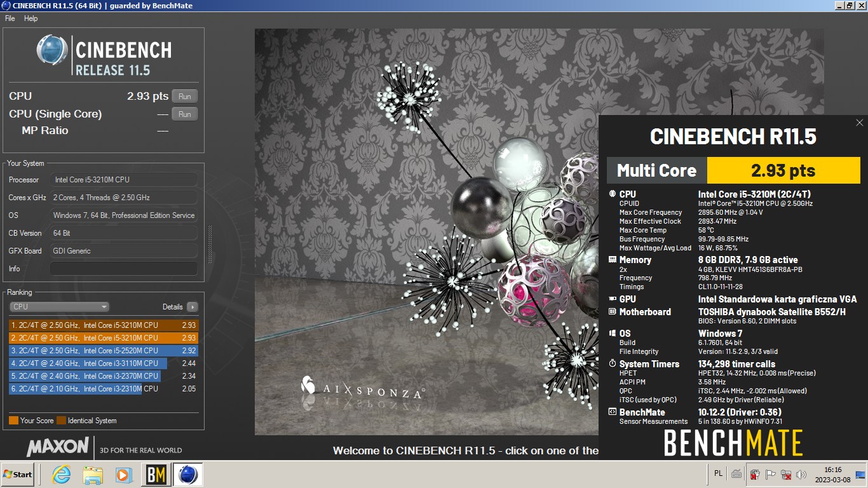Viewport: 868px width, 488px height.
Task: Select ranking row 3 Intel Core i5-2520M
Action: (104, 351)
